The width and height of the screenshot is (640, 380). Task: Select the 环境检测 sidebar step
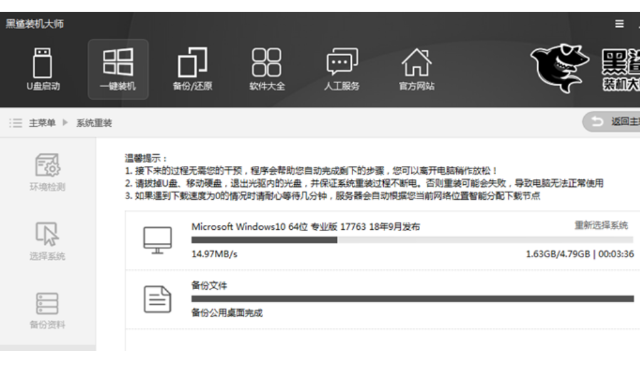click(47, 172)
